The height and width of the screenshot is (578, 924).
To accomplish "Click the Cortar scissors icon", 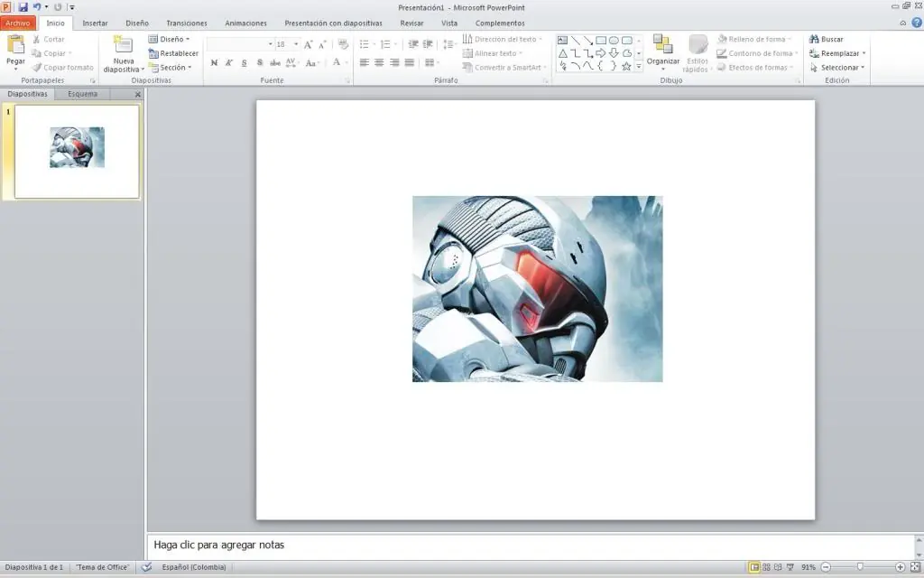I will tap(36, 39).
